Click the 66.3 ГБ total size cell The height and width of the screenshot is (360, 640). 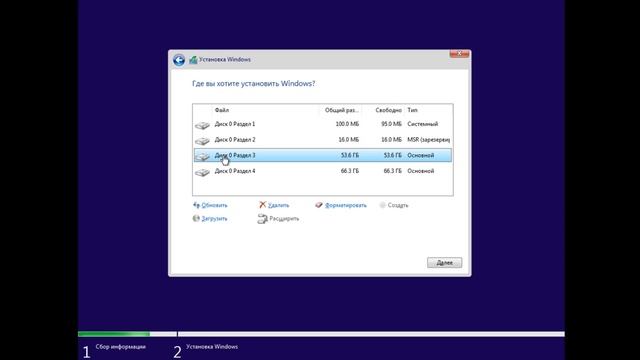coord(350,171)
